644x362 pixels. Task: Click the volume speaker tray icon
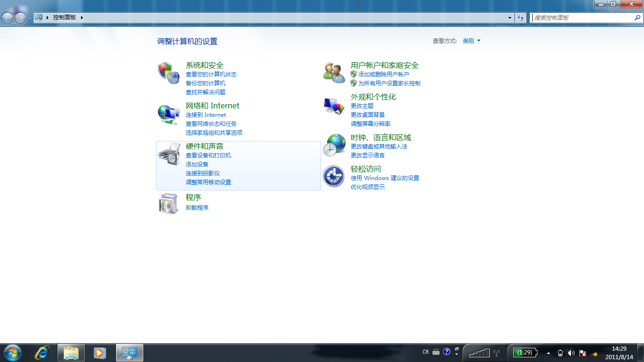click(x=571, y=353)
